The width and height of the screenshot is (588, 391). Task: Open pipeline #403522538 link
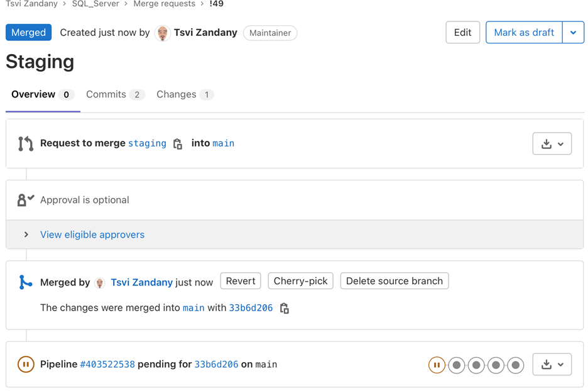[x=107, y=365]
